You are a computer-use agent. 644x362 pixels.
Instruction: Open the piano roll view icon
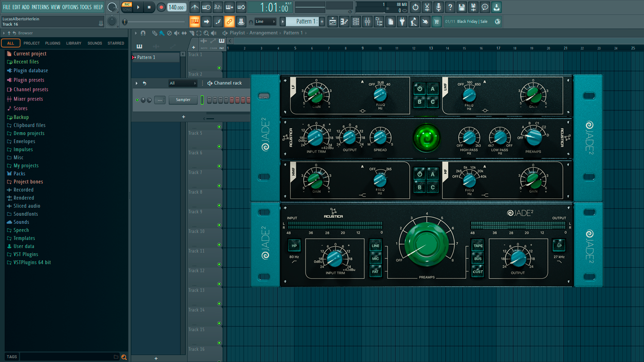pyautogui.click(x=344, y=22)
